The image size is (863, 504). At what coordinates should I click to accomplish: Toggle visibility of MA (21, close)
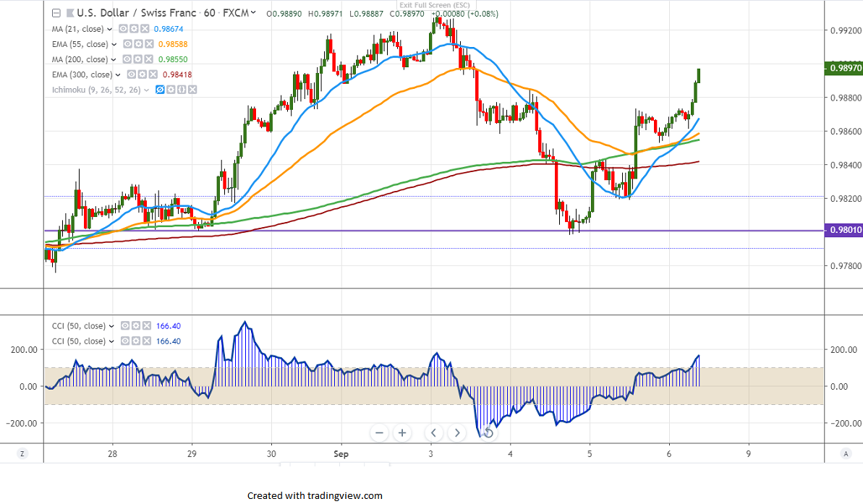[123, 29]
